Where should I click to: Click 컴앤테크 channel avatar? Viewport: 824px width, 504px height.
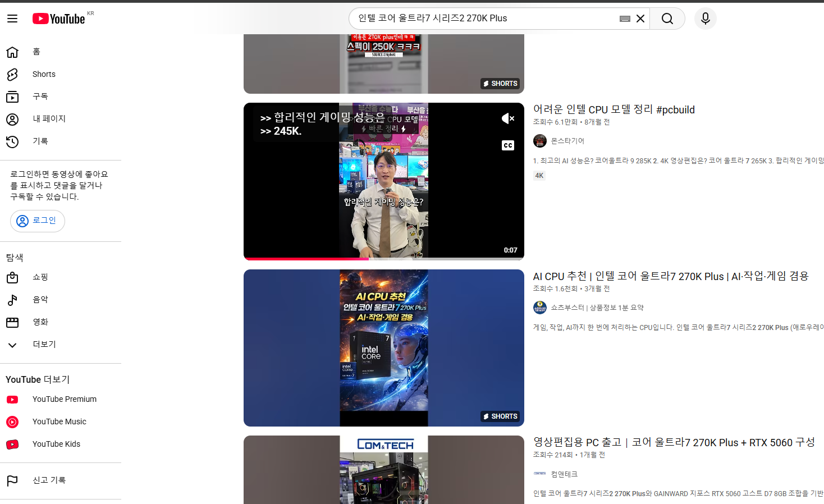(540, 474)
